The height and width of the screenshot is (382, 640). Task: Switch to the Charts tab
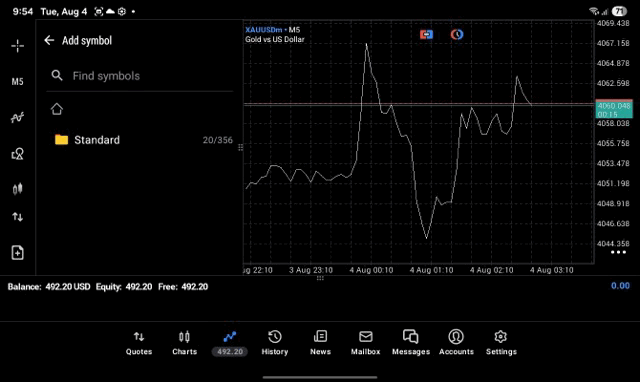[184, 343]
